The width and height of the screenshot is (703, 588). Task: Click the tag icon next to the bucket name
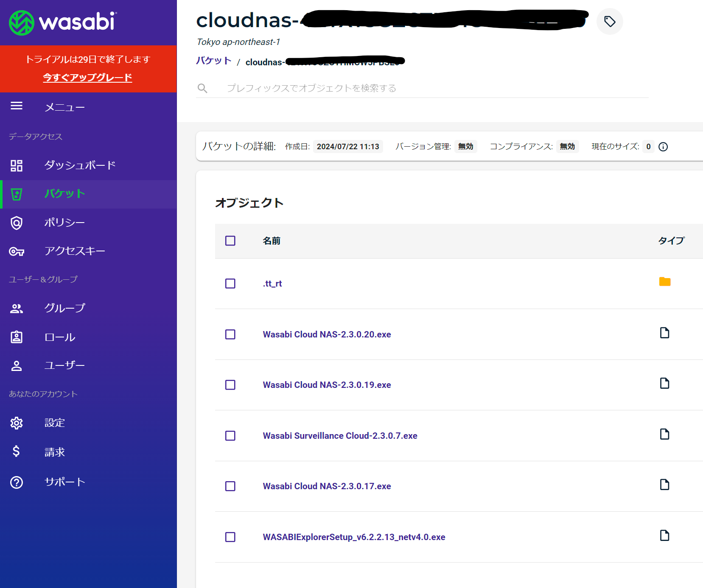(x=610, y=21)
